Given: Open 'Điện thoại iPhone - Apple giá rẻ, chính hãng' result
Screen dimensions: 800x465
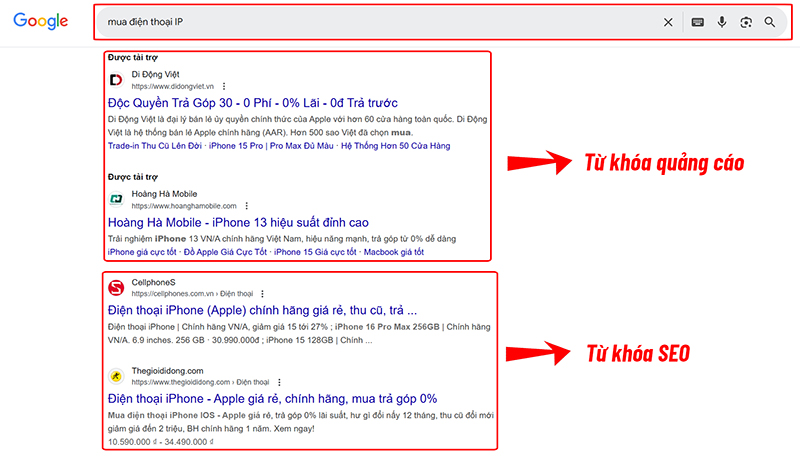Looking at the screenshot, I should point(272,399).
